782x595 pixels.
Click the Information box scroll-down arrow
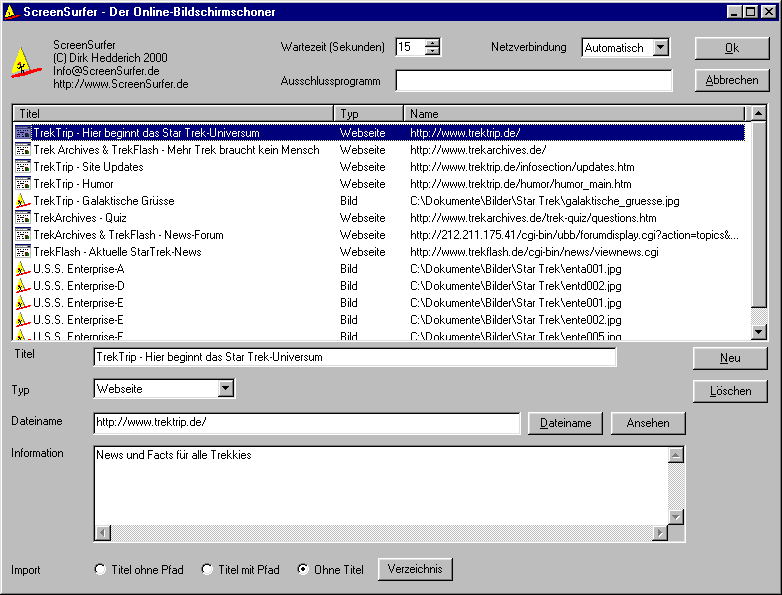point(676,517)
